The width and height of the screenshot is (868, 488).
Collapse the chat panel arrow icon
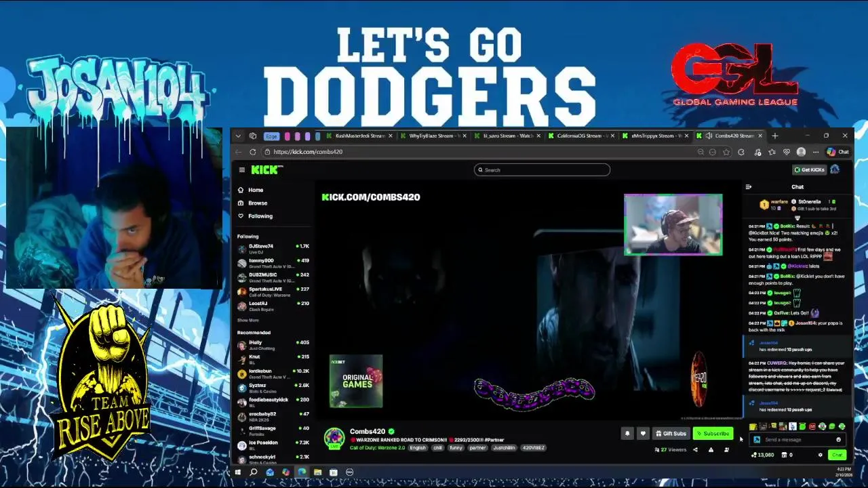pos(748,187)
